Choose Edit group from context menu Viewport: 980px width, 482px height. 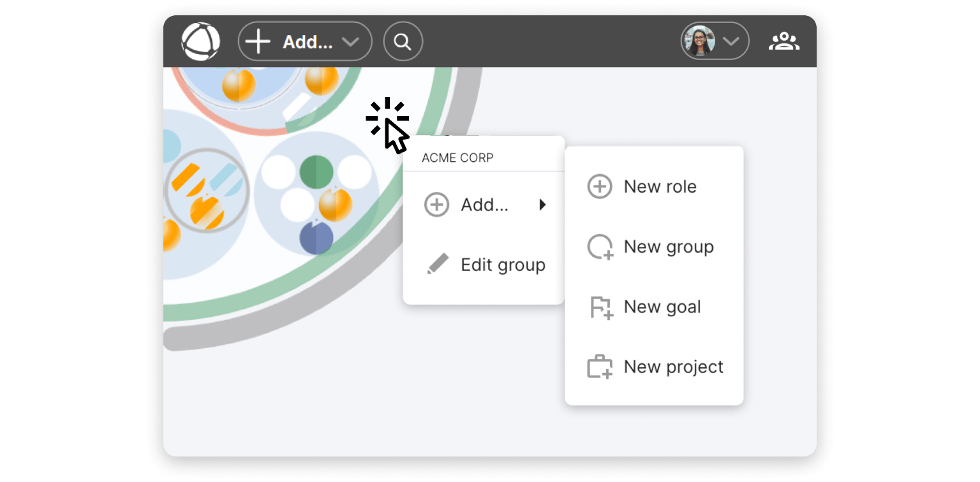[503, 265]
